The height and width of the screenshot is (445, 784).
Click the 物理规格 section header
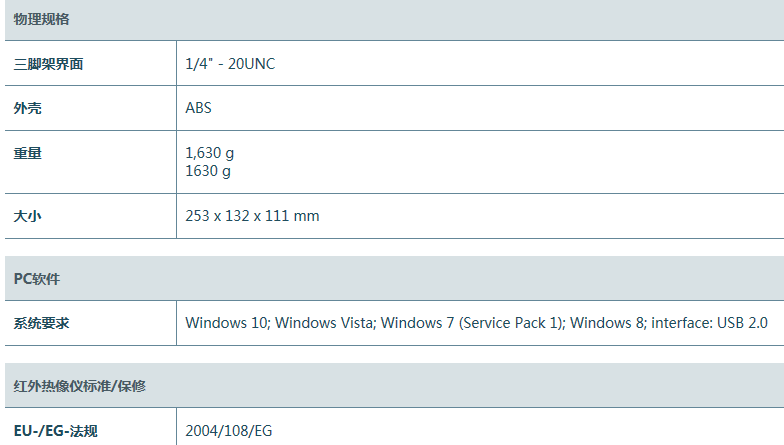click(x=41, y=19)
